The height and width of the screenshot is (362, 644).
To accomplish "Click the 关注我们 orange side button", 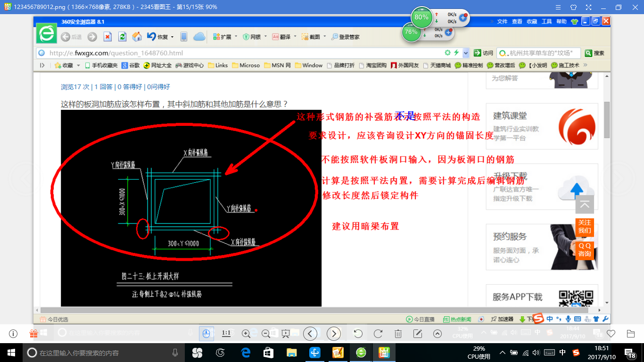I will click(585, 227).
